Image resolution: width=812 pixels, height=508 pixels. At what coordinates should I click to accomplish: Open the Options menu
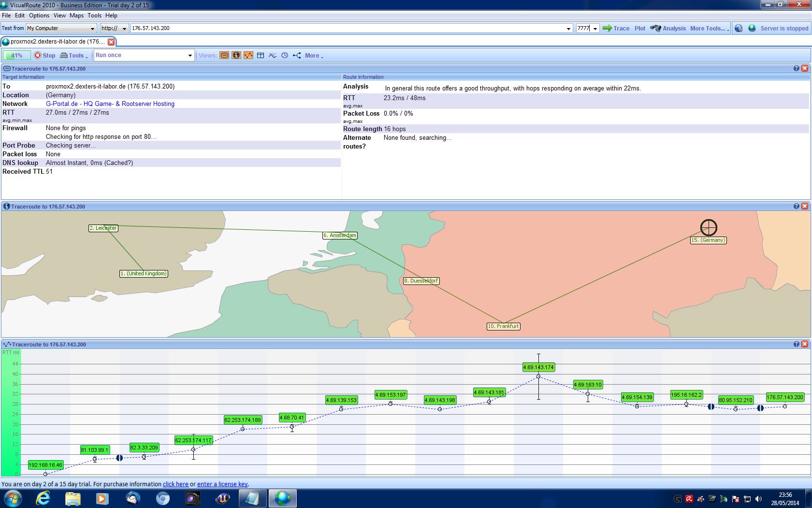39,15
